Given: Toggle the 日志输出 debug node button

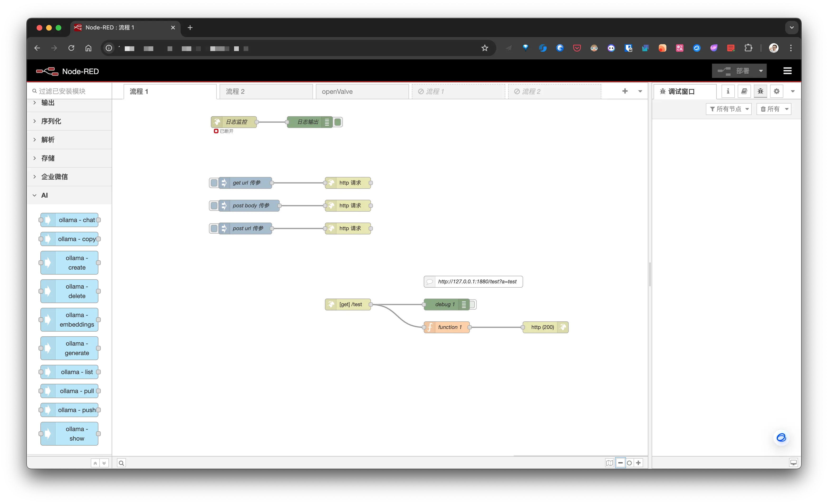Looking at the screenshot, I should 338,122.
